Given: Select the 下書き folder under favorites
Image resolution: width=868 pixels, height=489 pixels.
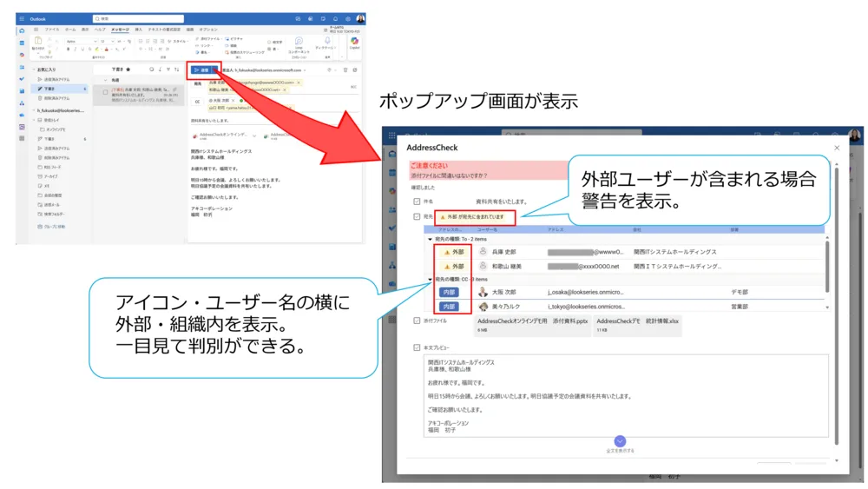Looking at the screenshot, I should pos(59,89).
